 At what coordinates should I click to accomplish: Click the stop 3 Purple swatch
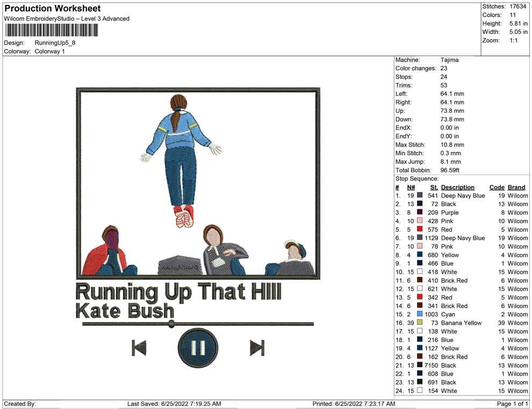[x=420, y=212]
